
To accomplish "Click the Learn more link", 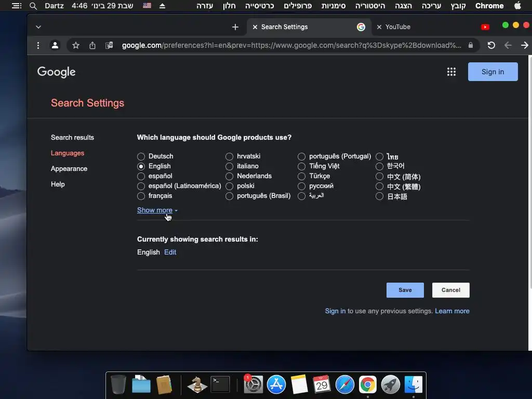I will click(x=452, y=311).
